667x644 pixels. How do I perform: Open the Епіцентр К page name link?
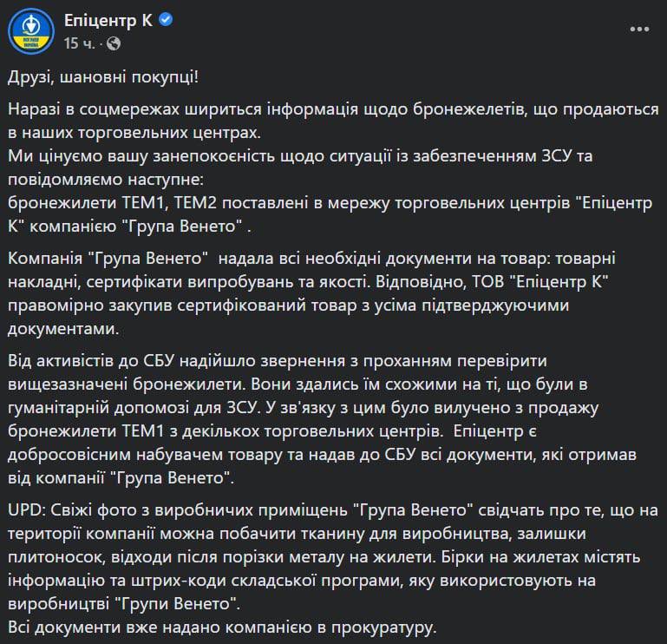(x=108, y=19)
